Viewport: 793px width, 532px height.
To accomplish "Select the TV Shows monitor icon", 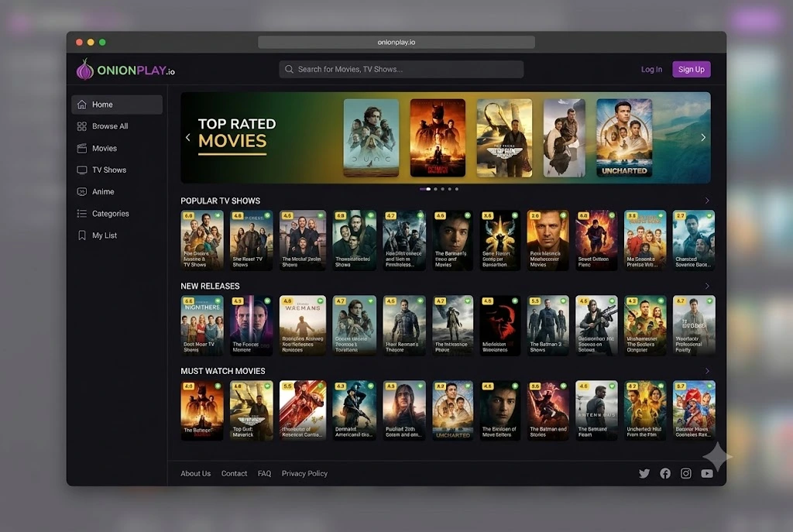I will [81, 170].
